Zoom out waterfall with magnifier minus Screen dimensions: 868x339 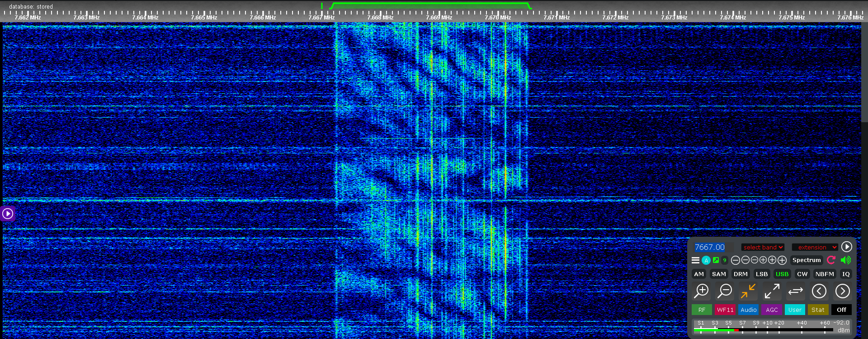point(725,291)
